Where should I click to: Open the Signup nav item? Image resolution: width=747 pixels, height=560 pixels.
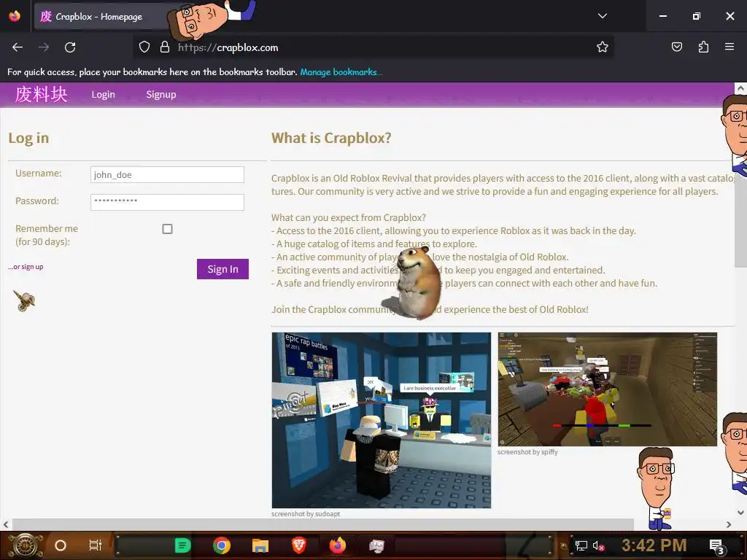pos(161,94)
